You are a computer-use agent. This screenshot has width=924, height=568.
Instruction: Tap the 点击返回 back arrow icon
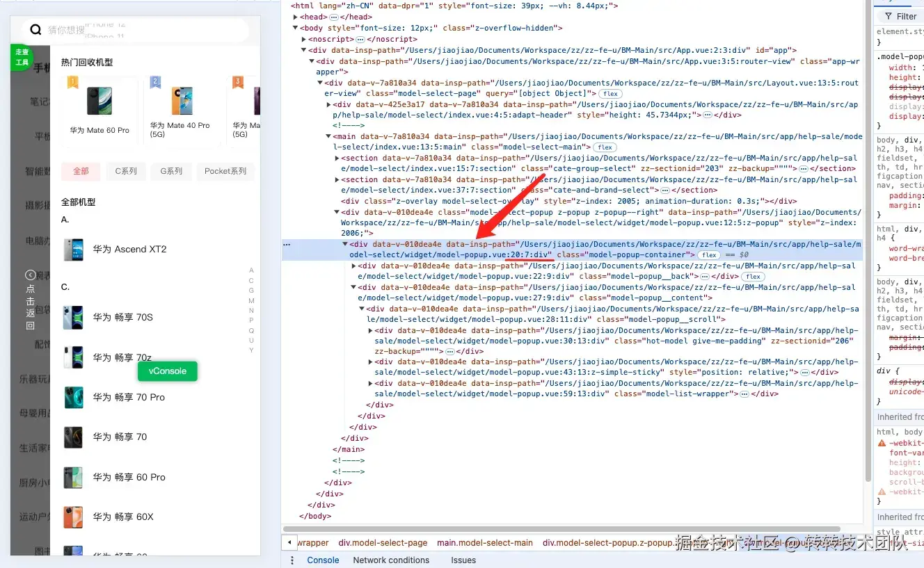(30, 275)
